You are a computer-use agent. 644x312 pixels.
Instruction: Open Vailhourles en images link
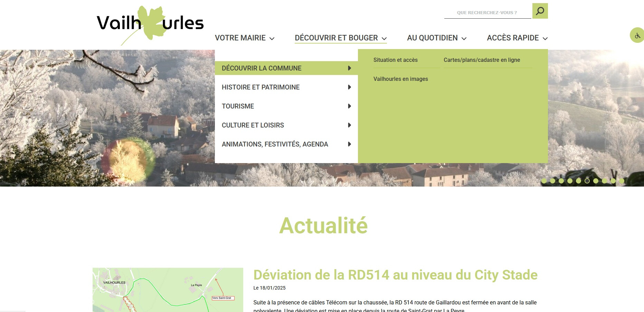pos(400,79)
